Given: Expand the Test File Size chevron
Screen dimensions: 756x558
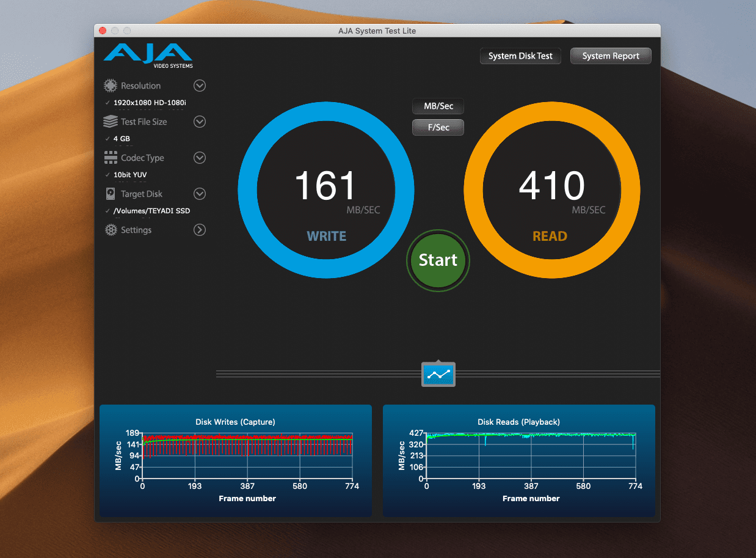Looking at the screenshot, I should tap(200, 122).
